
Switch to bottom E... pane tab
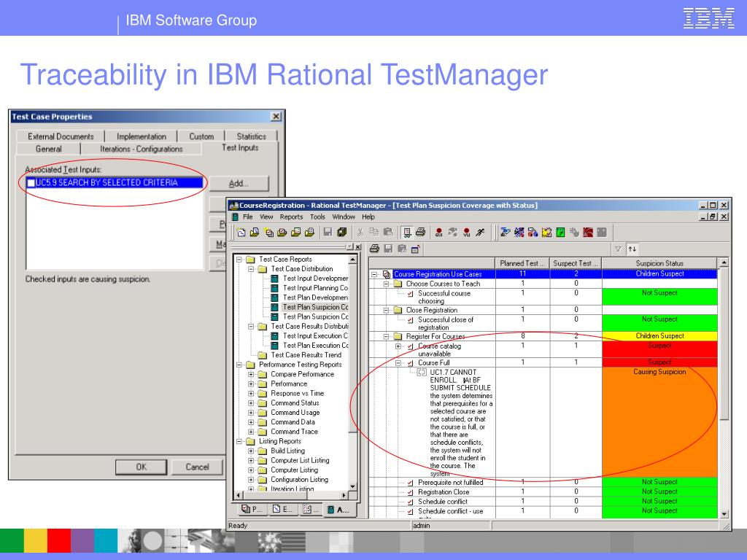(282, 509)
